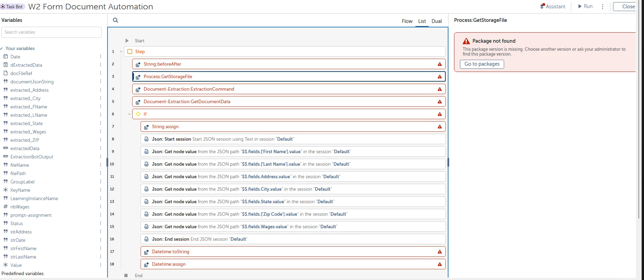This screenshot has width=644, height=280.
Task: Open options menu for KeyName variable
Action: (101, 190)
